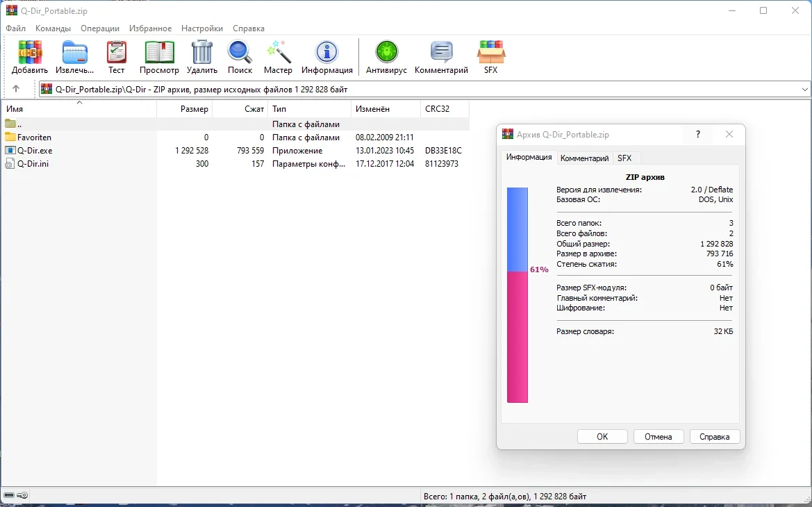This screenshot has width=812, height=507.
Task: Click the compression ratio bar at 61%
Action: 517,294
